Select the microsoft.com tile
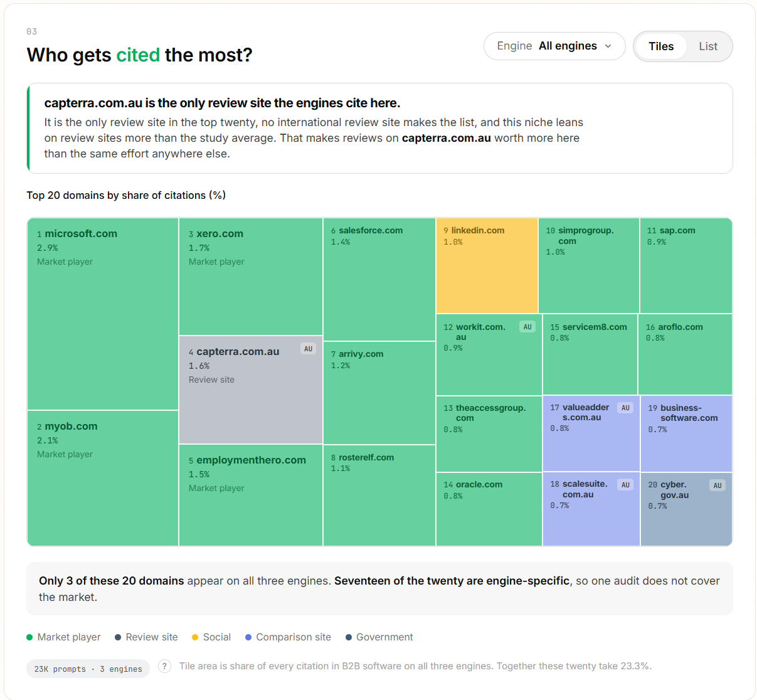The height and width of the screenshot is (700, 757). coord(103,314)
